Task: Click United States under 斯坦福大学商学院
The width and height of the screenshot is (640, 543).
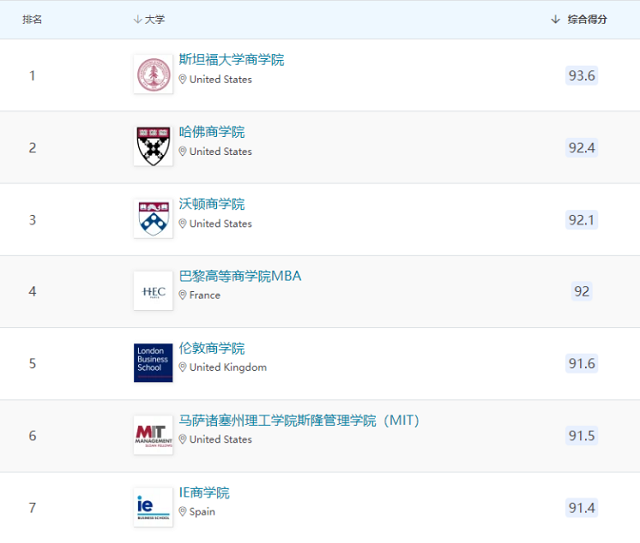Action: pyautogui.click(x=221, y=79)
